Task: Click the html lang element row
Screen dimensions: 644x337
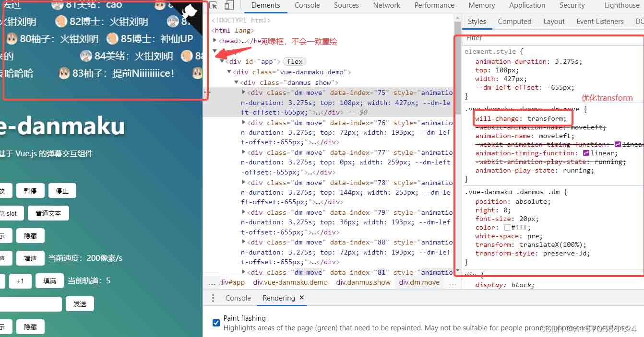Action: point(233,30)
